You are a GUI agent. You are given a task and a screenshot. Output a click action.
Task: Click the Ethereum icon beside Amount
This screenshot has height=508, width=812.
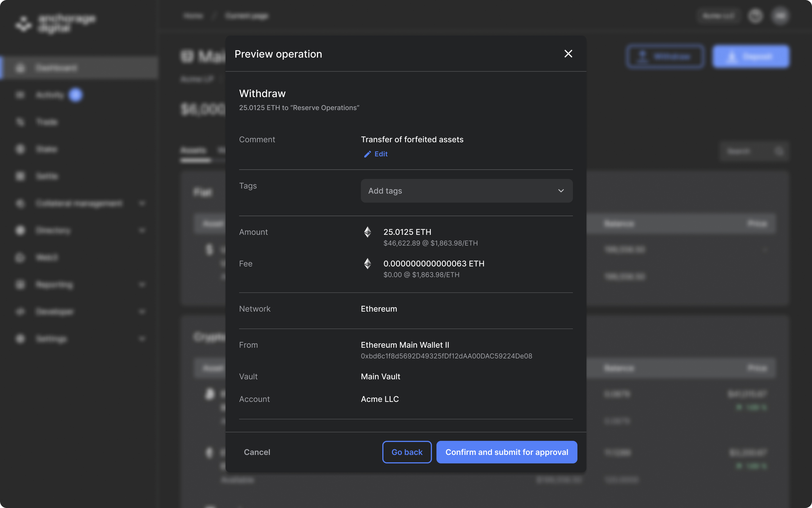(367, 232)
